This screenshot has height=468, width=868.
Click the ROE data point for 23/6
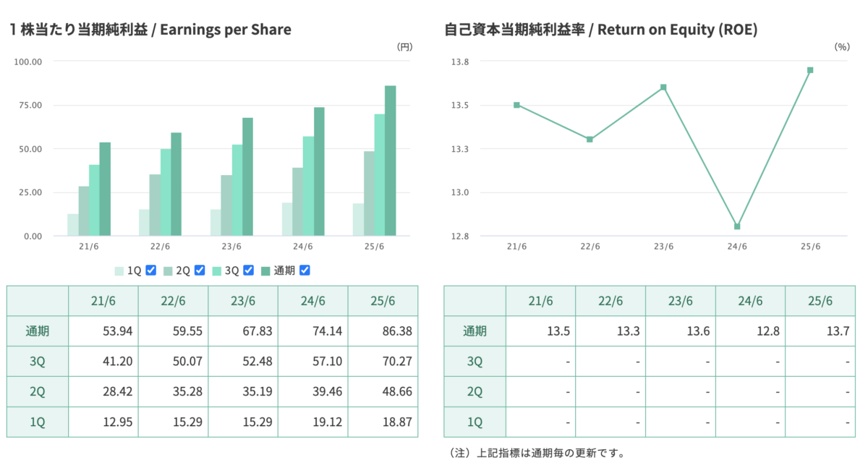coord(663,88)
